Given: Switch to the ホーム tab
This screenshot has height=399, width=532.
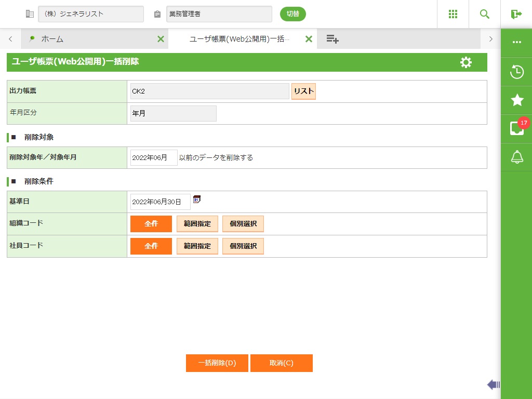Looking at the screenshot, I should tap(52, 39).
